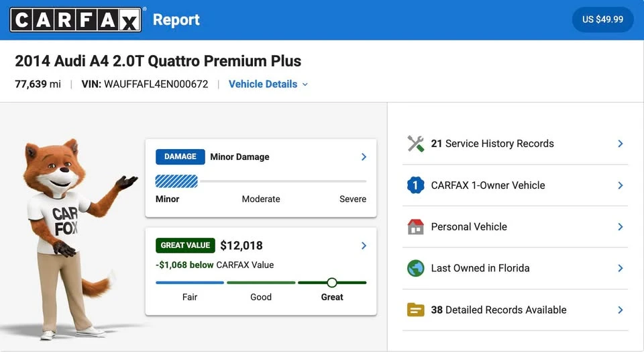644x352 pixels.
Task: Open the $12,018 value details chevron
Action: (364, 245)
